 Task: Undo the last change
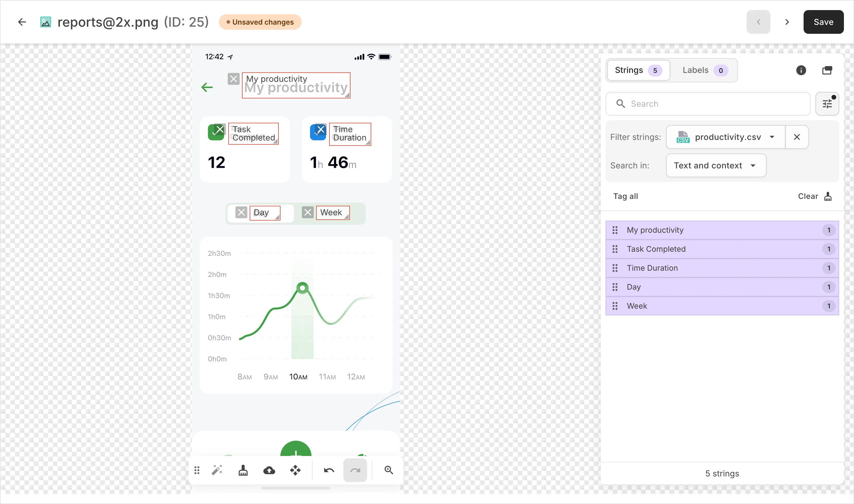pyautogui.click(x=329, y=470)
